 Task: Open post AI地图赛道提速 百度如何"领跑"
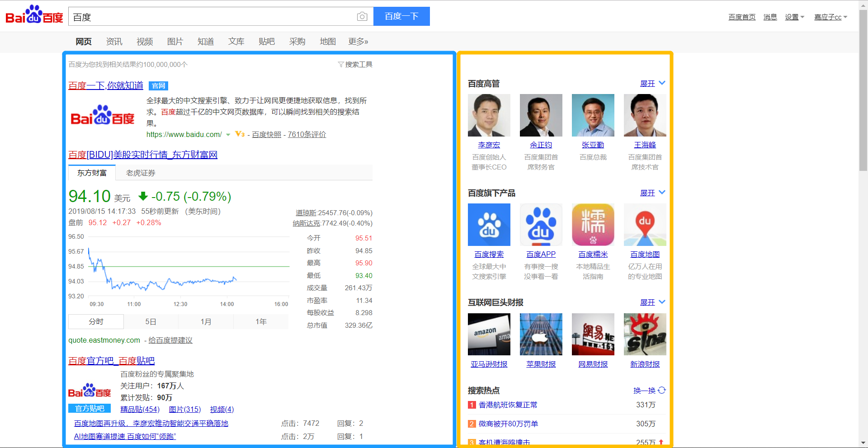coord(125,437)
